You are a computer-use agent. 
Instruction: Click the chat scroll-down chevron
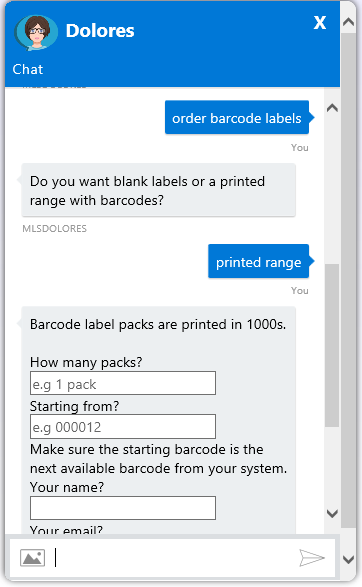click(x=332, y=513)
